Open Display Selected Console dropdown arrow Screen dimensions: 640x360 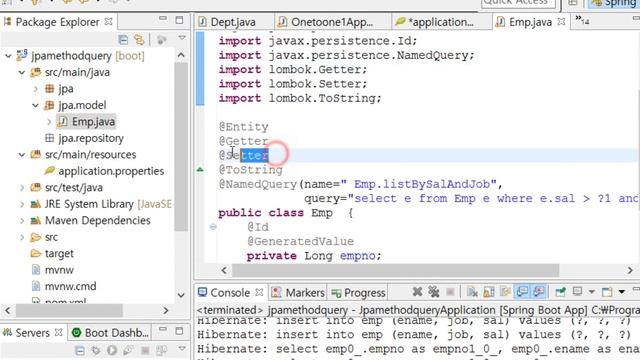(591, 292)
